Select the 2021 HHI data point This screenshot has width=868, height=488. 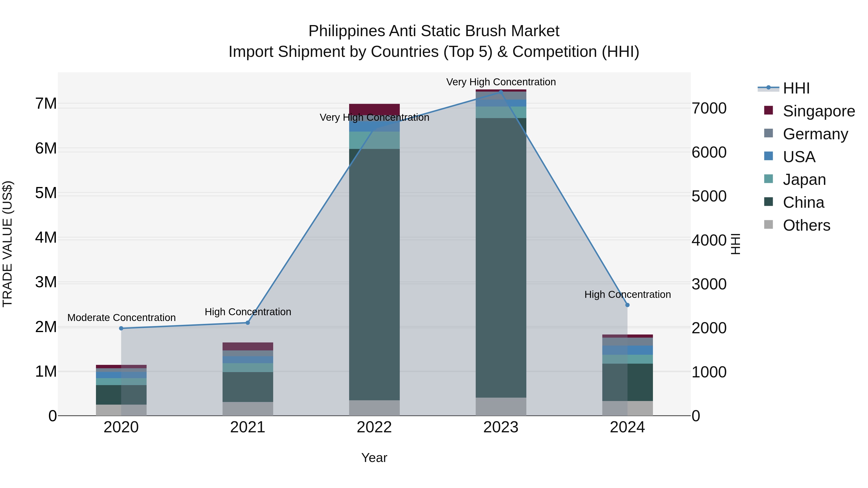[x=248, y=323]
